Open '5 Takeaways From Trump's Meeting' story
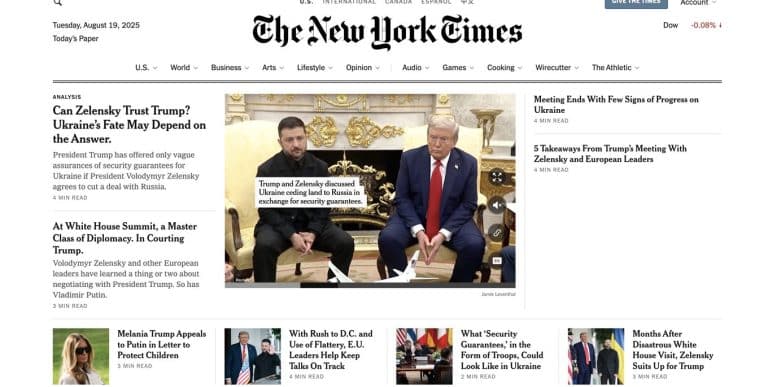Image resolution: width=768 pixels, height=387 pixels. 610,153
